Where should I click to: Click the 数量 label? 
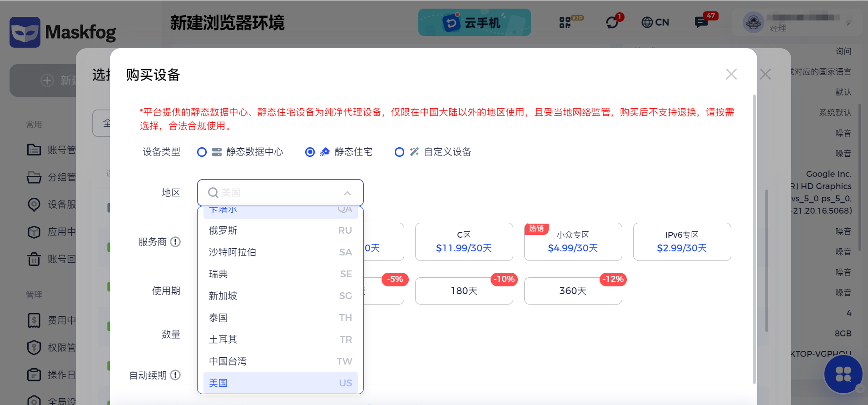(171, 335)
